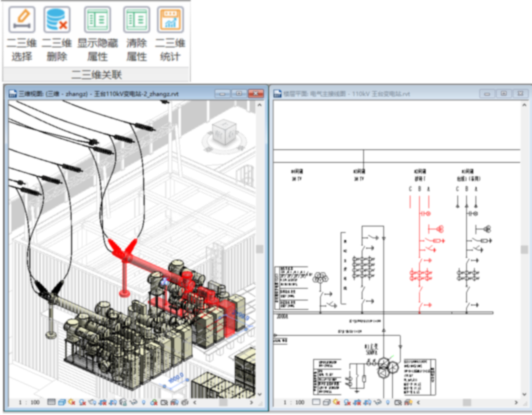Click the visual style icon in diagram view bar
532x415 pixels.
pyautogui.click(x=327, y=402)
